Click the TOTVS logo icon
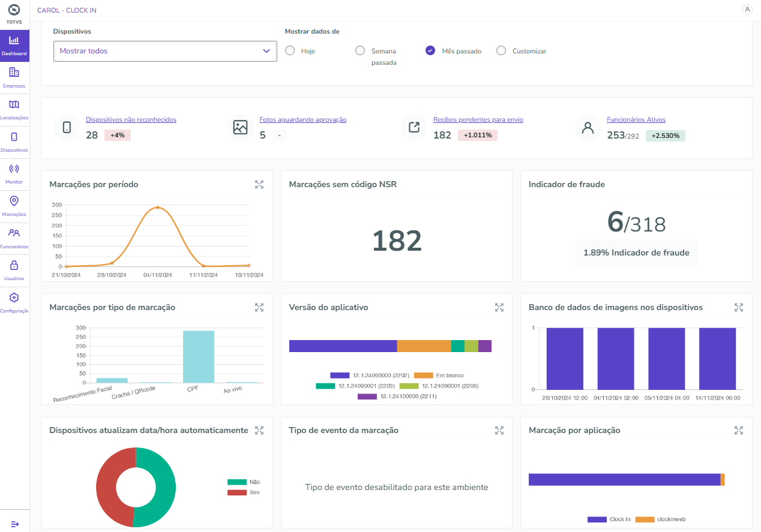This screenshot has width=761, height=532. [x=14, y=10]
